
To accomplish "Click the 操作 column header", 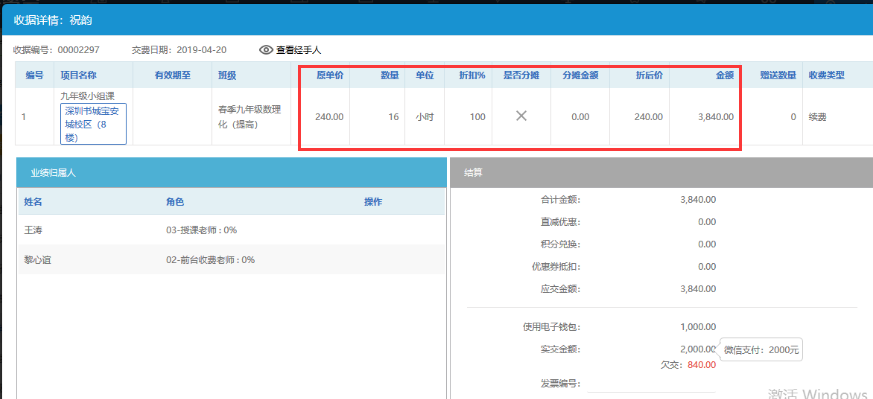I will (x=373, y=202).
